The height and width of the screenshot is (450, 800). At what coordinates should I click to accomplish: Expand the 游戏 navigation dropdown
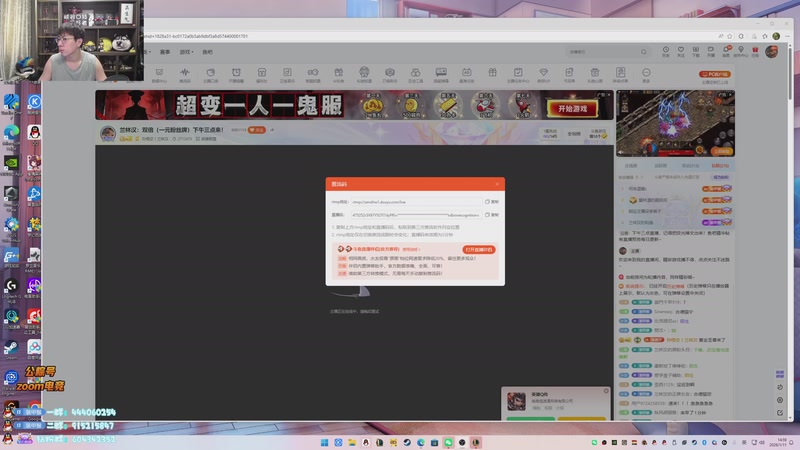(x=186, y=52)
